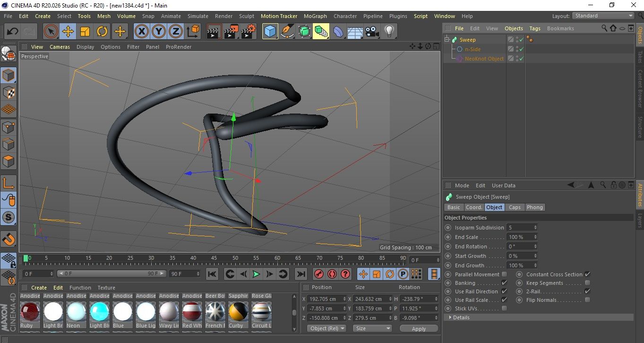Toggle the autokeying button
Viewport: 644px width, 343px height.
(332, 274)
